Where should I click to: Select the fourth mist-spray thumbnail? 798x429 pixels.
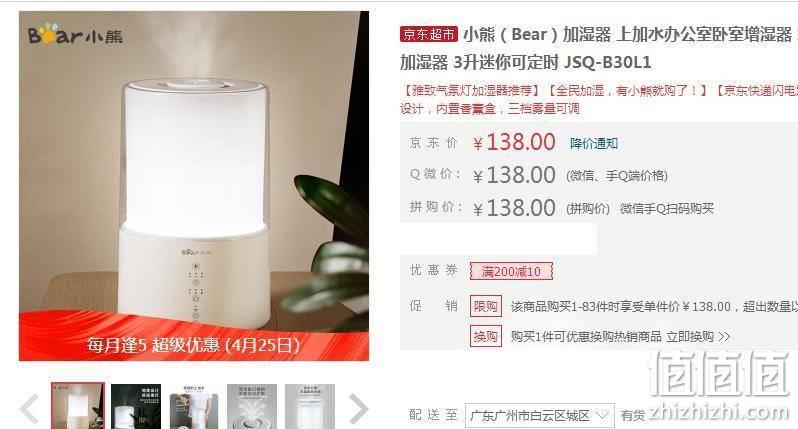tap(252, 406)
